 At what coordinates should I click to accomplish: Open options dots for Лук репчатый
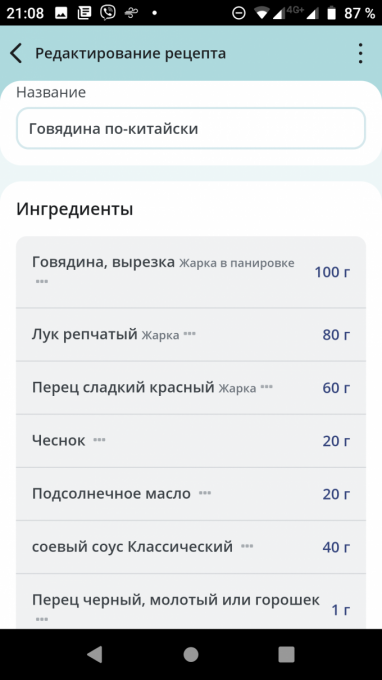(x=189, y=334)
